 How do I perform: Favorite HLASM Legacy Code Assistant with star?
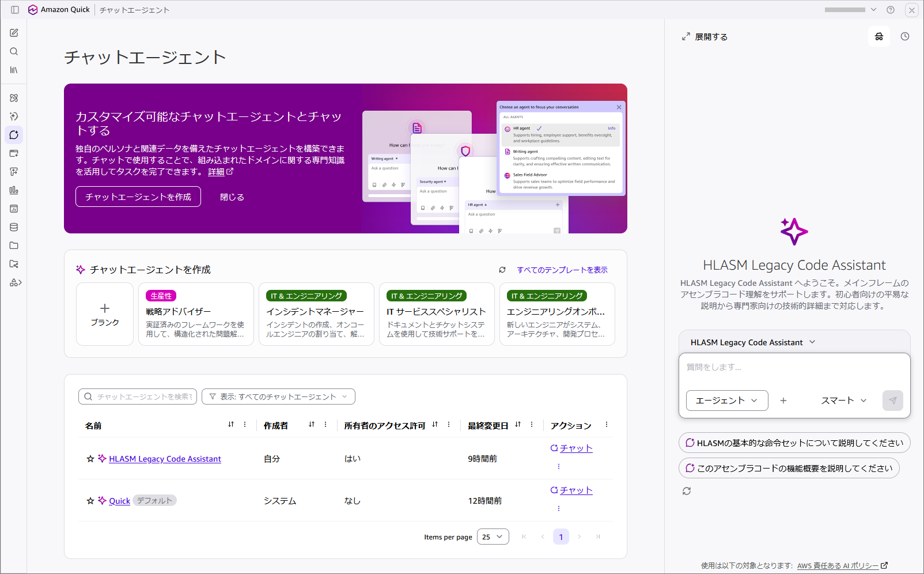90,459
